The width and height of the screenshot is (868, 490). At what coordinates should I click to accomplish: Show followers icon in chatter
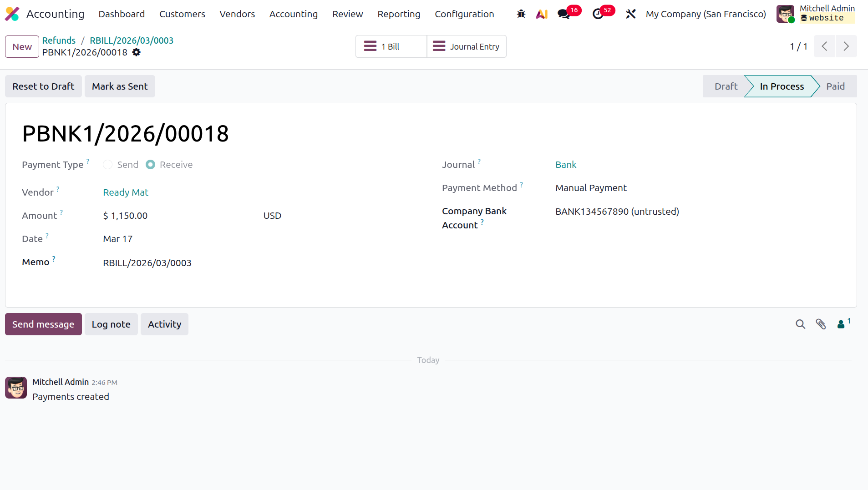point(843,323)
